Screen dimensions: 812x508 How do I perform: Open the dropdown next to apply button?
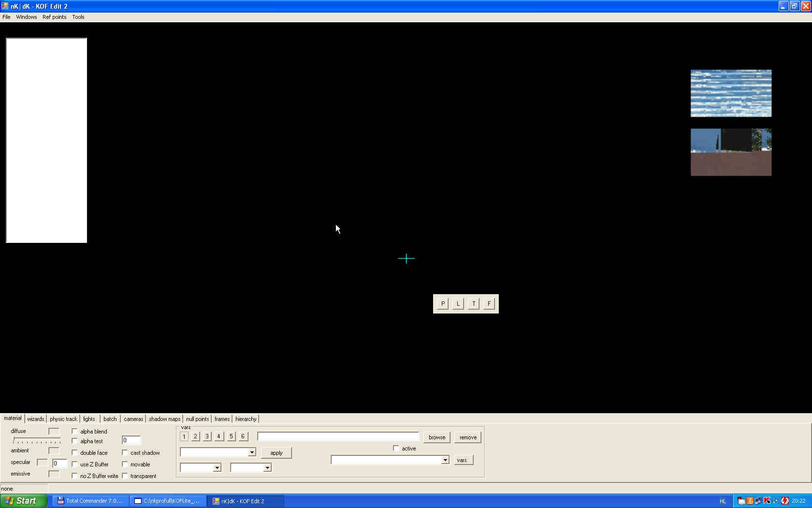coord(252,452)
